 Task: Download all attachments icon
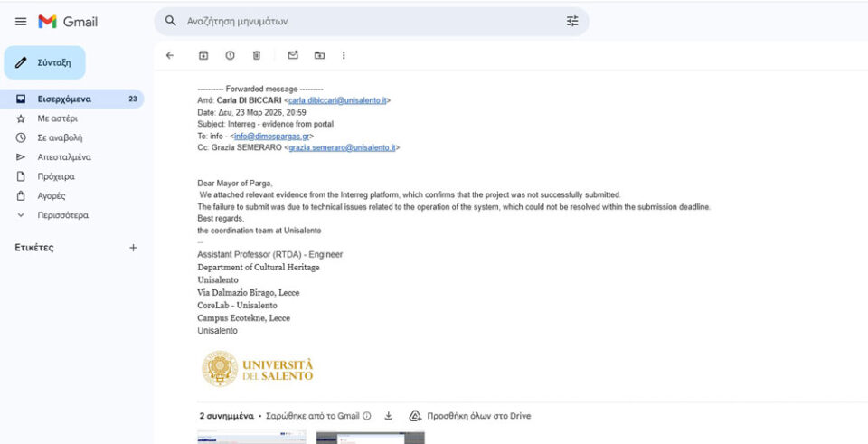click(389, 416)
